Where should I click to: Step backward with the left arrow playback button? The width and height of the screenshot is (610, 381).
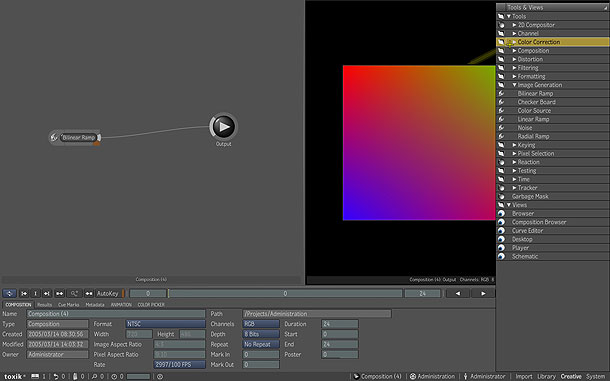(x=458, y=293)
